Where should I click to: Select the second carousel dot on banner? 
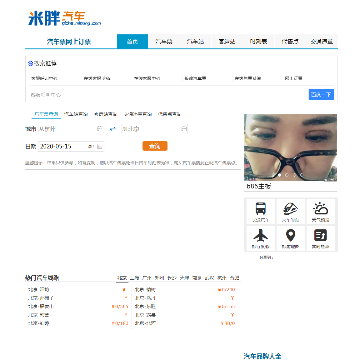(287, 175)
